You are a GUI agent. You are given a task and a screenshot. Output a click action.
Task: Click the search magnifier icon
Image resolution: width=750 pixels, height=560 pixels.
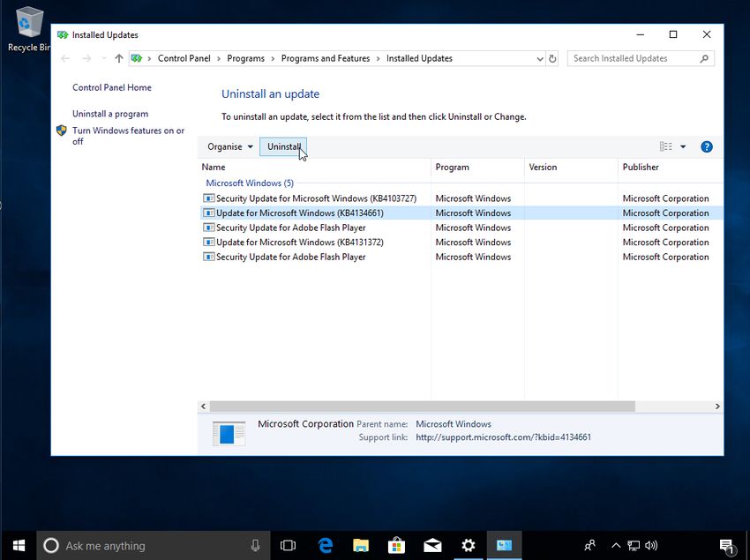(704, 58)
